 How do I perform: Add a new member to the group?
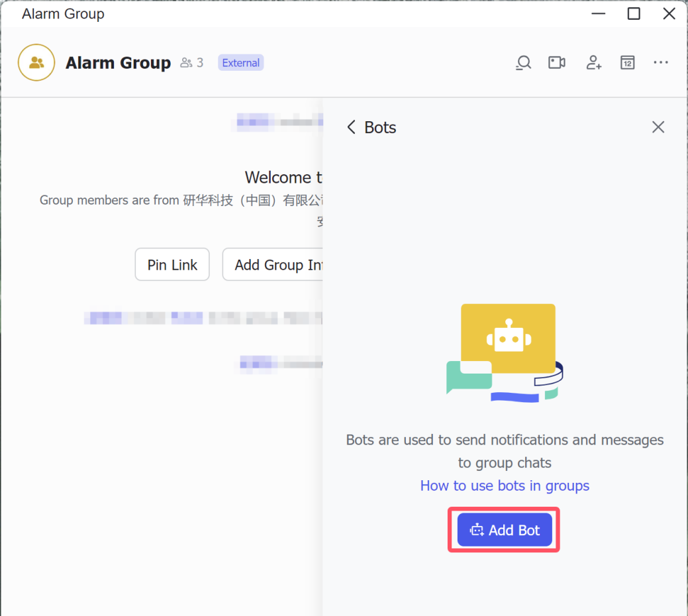593,63
